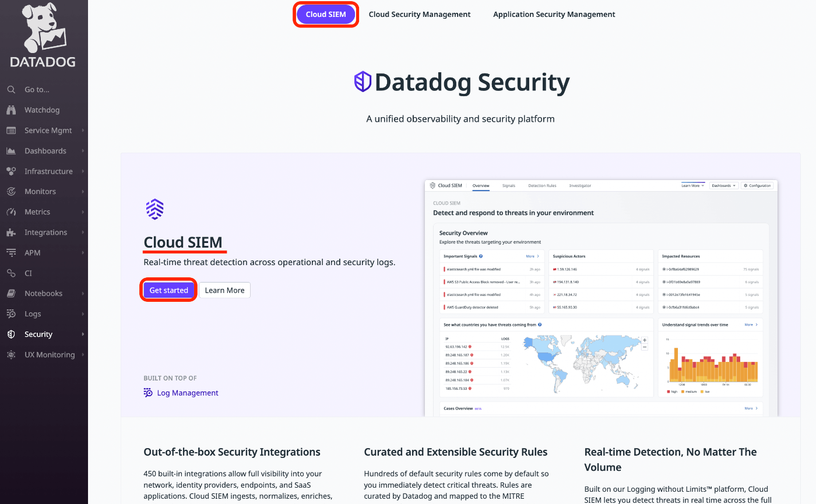816x504 pixels.
Task: Click the Learn More button
Action: point(224,290)
